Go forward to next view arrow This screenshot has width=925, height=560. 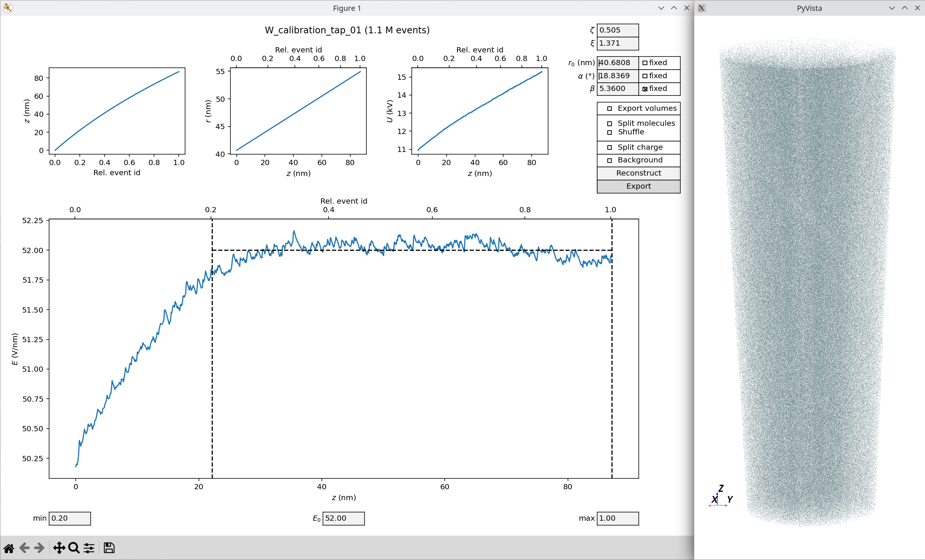coord(39,548)
